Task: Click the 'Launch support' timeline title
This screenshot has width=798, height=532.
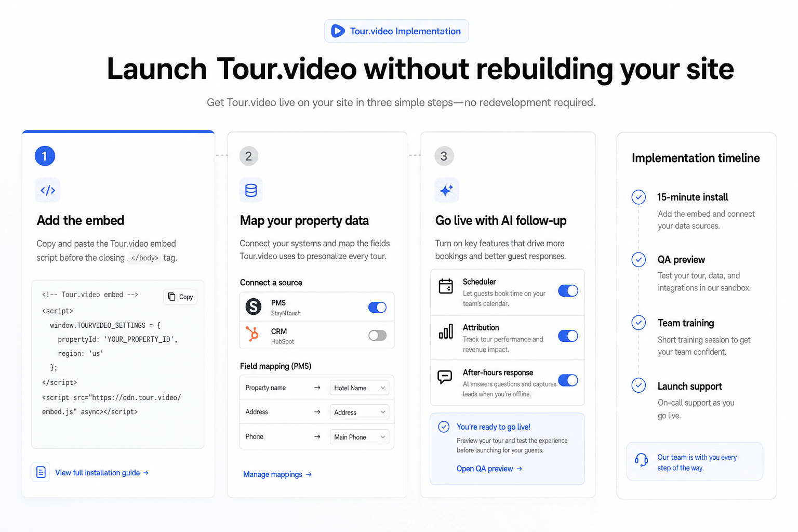Action: click(x=690, y=387)
